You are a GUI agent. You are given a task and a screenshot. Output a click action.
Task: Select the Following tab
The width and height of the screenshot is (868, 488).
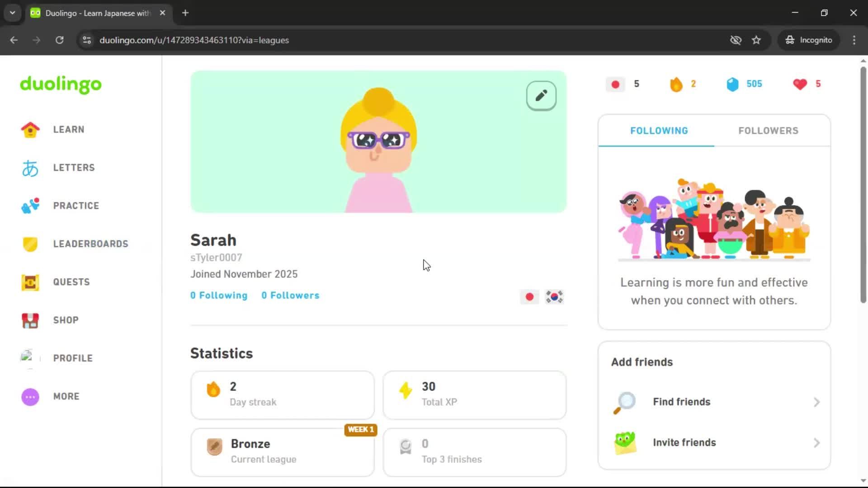pos(659,131)
